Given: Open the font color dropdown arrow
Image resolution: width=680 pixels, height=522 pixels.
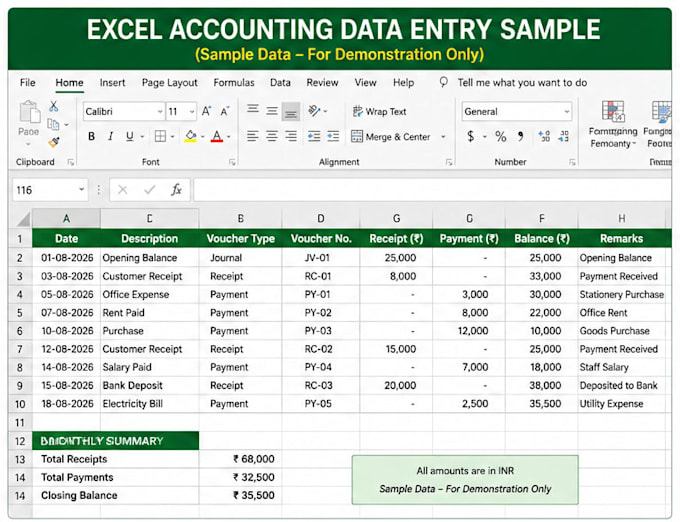Looking at the screenshot, I should (x=229, y=137).
